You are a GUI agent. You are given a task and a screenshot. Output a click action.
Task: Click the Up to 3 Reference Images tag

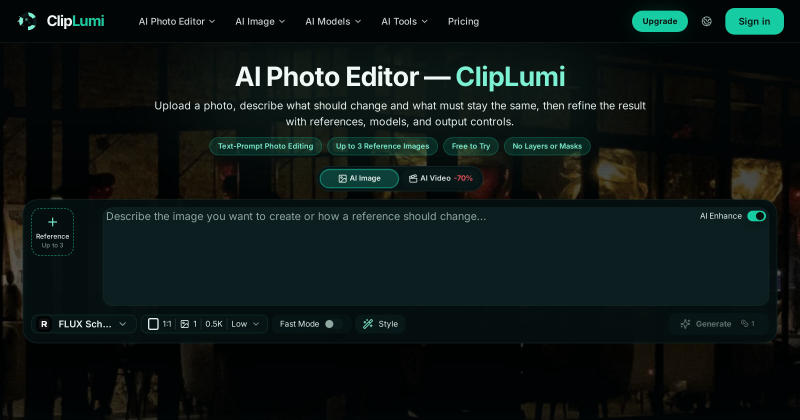click(383, 146)
